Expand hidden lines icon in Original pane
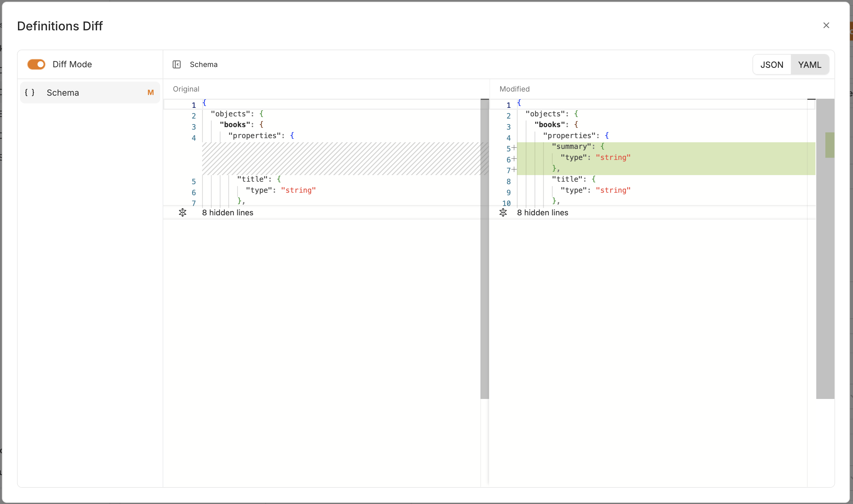This screenshot has width=853, height=504. click(183, 213)
